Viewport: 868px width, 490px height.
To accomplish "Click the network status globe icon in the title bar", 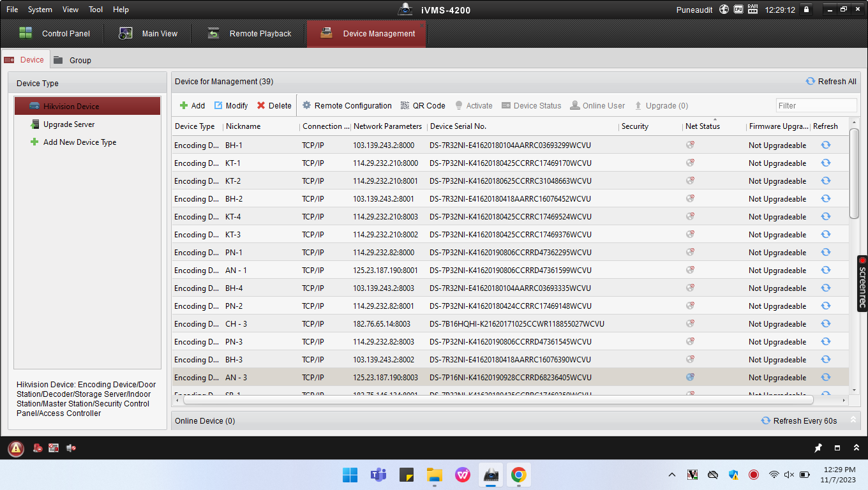I will 724,10.
